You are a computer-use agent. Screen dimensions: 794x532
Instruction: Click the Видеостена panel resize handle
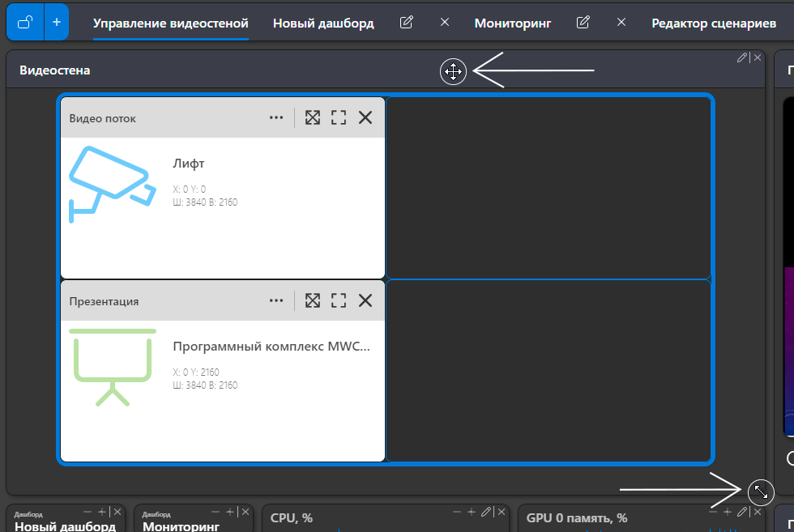tap(761, 492)
